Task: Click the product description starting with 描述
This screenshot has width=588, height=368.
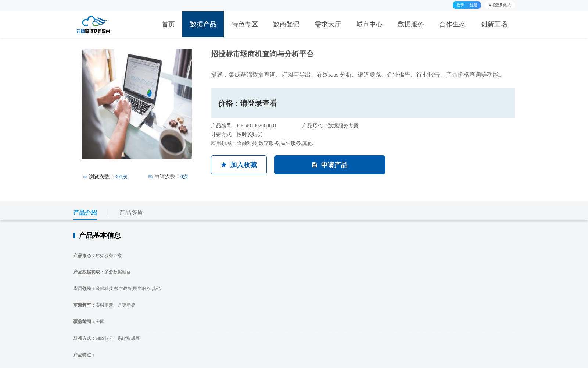Action: point(358,75)
